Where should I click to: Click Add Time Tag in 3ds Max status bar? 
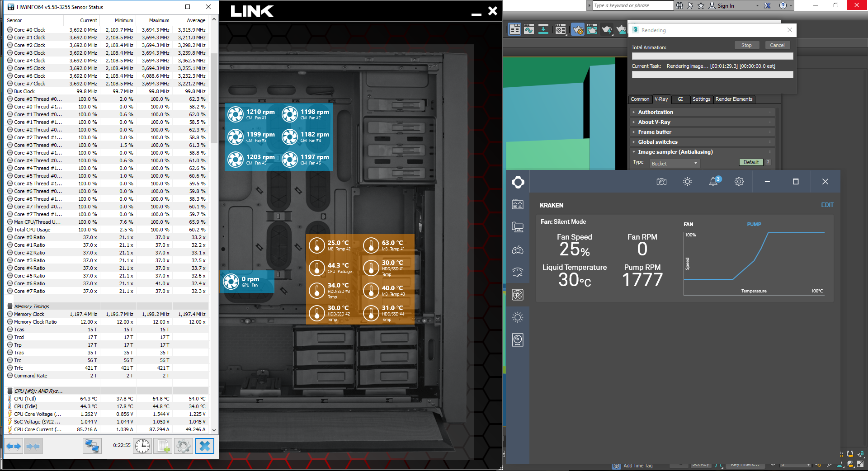pyautogui.click(x=638, y=466)
